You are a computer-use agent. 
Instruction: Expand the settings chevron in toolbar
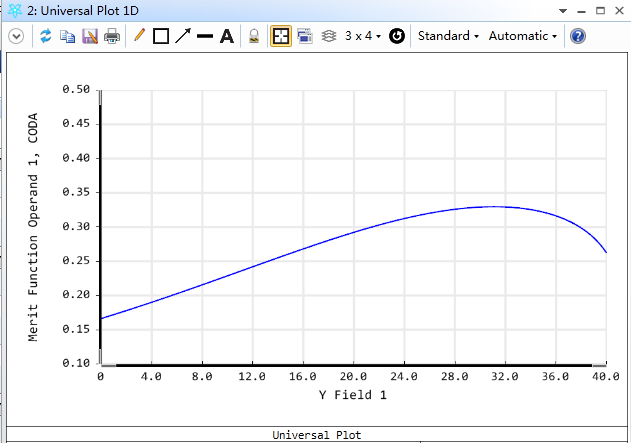(16, 36)
